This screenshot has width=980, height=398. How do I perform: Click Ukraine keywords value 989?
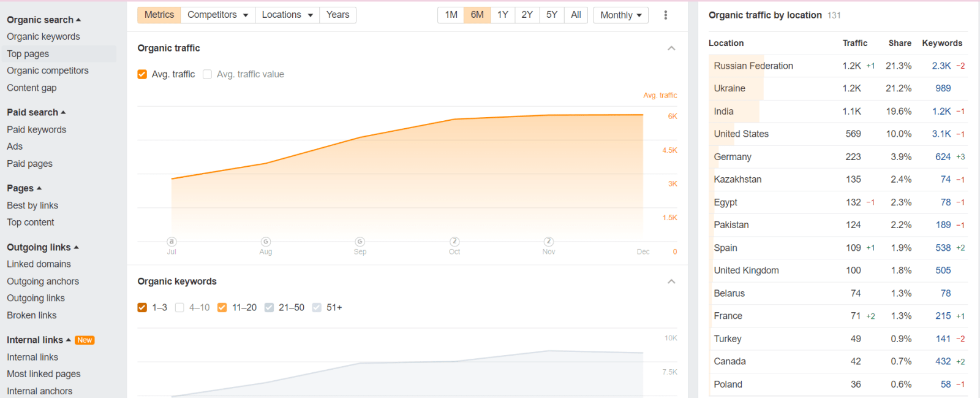(x=943, y=88)
